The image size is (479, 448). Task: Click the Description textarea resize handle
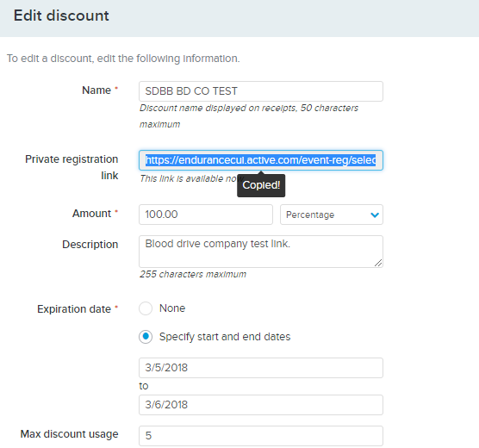378,263
